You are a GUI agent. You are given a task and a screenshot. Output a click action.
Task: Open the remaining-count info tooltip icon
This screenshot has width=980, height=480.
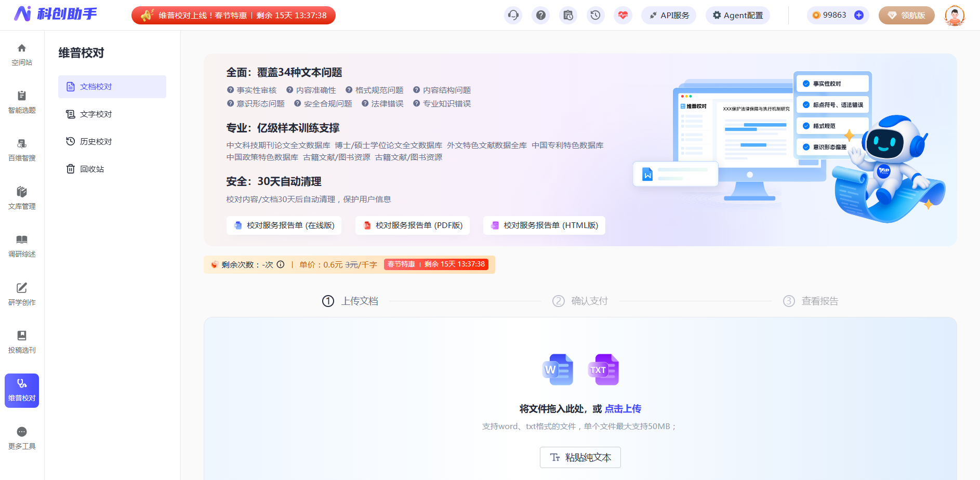tap(281, 264)
